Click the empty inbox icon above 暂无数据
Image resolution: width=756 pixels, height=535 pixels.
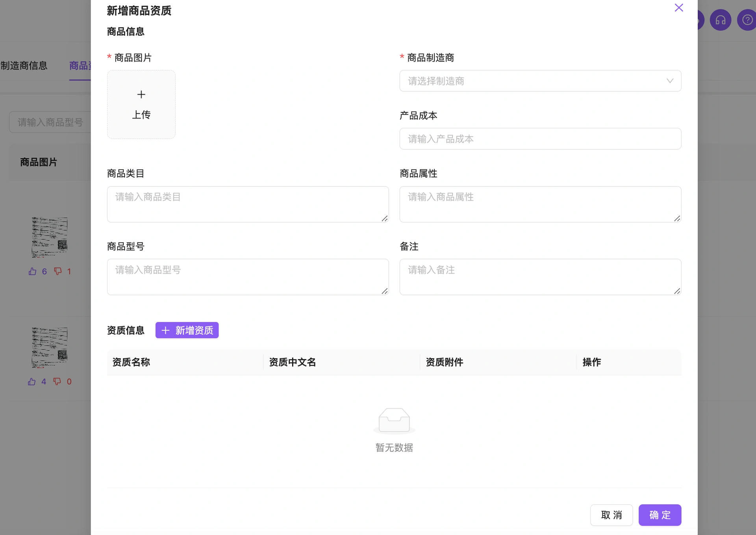394,420
